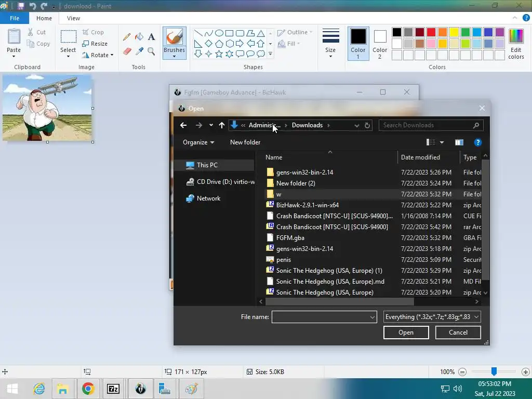Zoom out with the minus button in Paint
The height and width of the screenshot is (399, 532).
(462, 372)
